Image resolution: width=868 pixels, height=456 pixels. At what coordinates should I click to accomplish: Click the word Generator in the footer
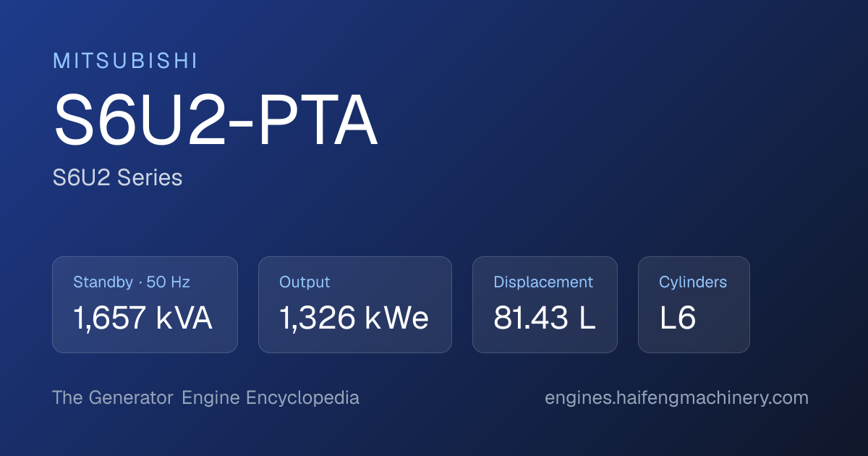click(132, 398)
